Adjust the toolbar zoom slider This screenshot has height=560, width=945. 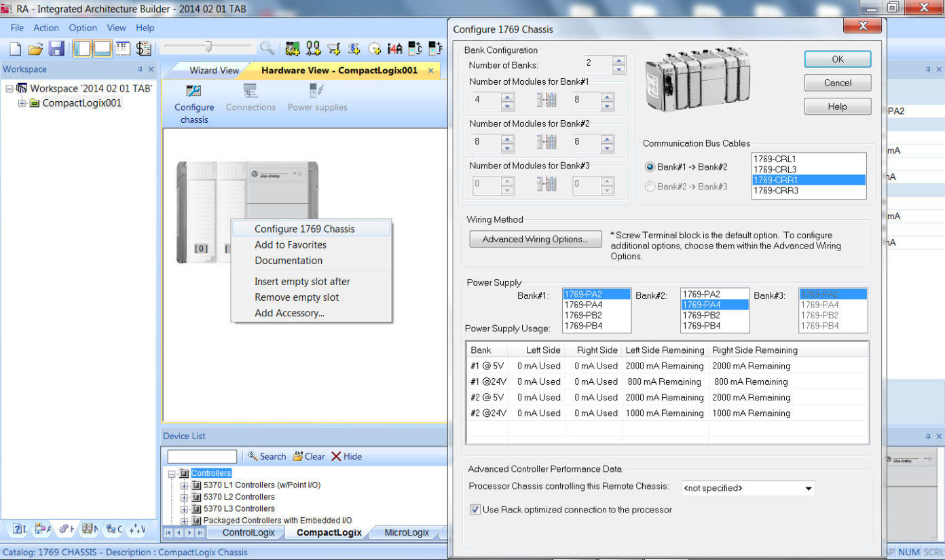tap(207, 48)
